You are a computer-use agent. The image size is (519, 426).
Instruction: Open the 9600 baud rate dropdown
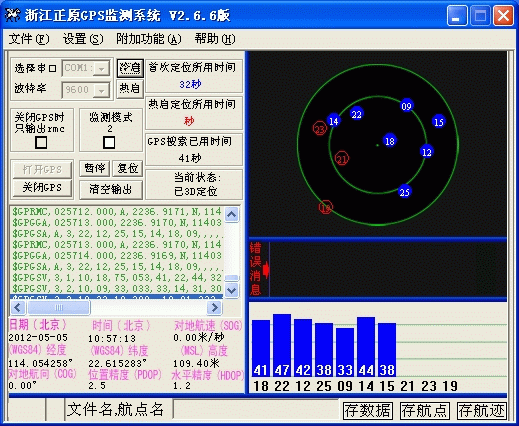(x=101, y=90)
